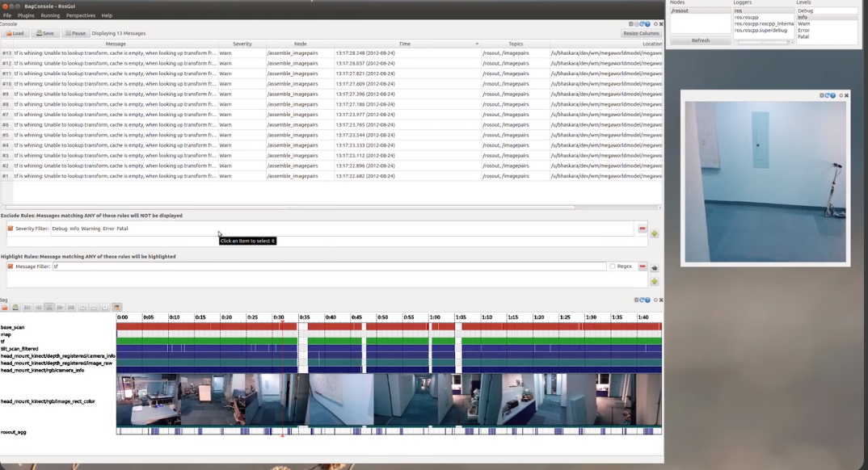Click the pause playback button in Bag
This screenshot has height=470, width=868.
point(49,308)
